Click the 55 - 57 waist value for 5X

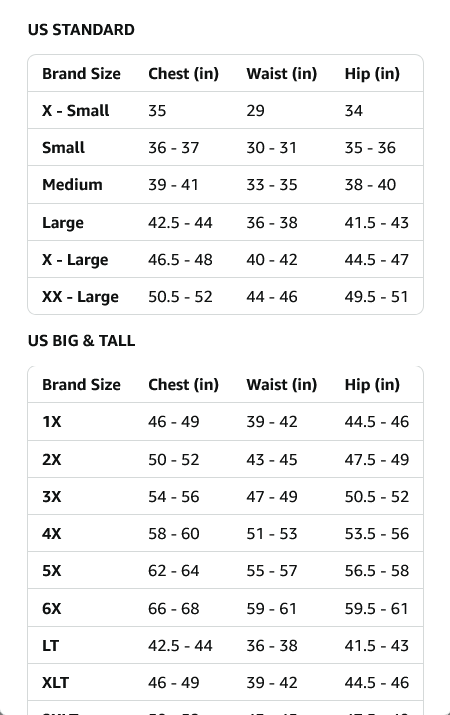pos(272,570)
